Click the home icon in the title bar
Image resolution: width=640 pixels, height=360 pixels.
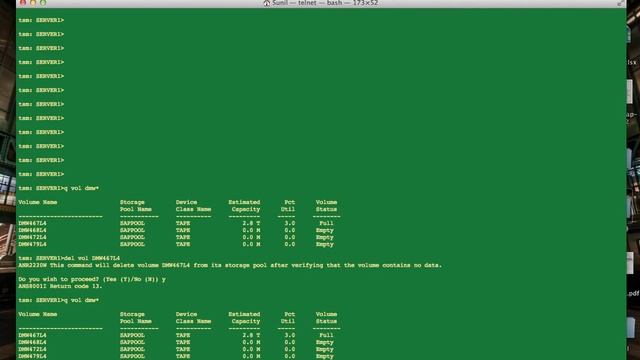point(267,3)
